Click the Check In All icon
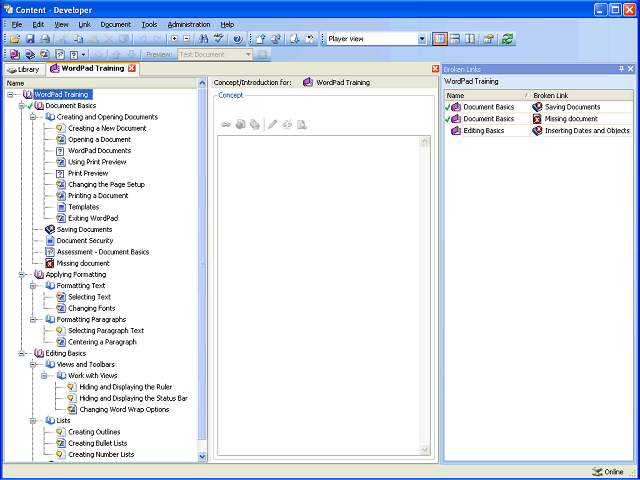Viewport: 640px width, 480px height. pos(276,39)
